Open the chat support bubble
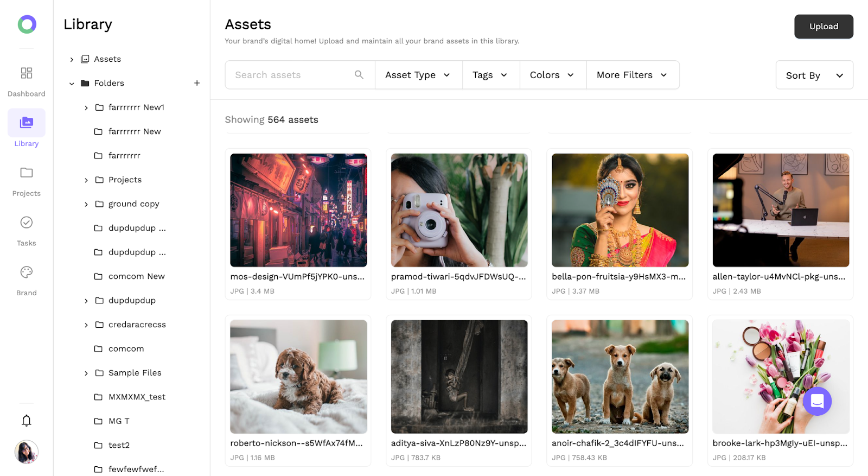 pos(817,402)
